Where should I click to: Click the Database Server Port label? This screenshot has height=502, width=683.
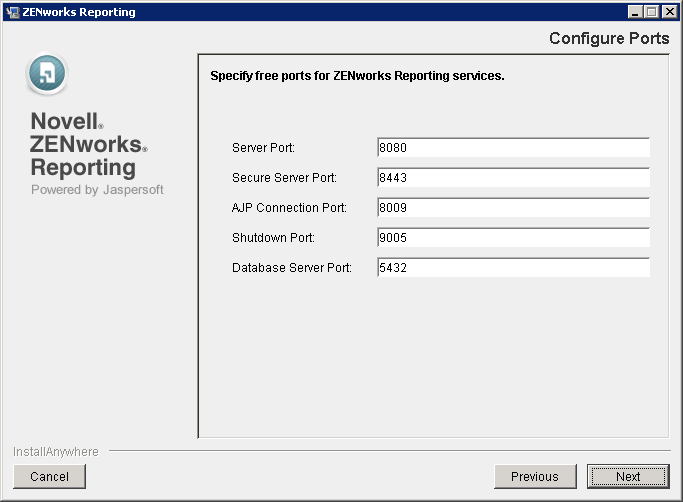coord(292,268)
